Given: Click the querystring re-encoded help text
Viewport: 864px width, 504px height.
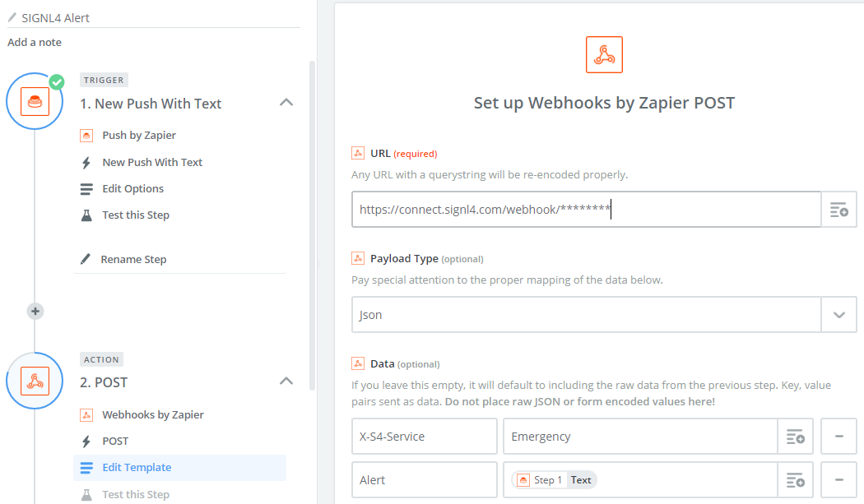Looking at the screenshot, I should pos(490,174).
